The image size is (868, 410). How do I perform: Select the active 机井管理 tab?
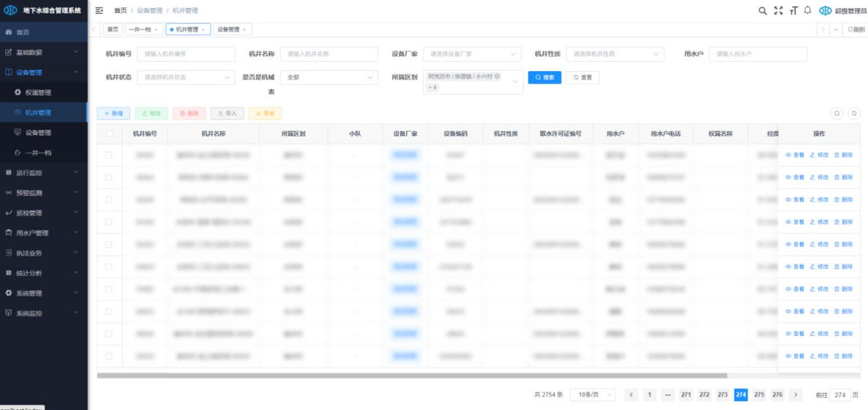pos(188,29)
